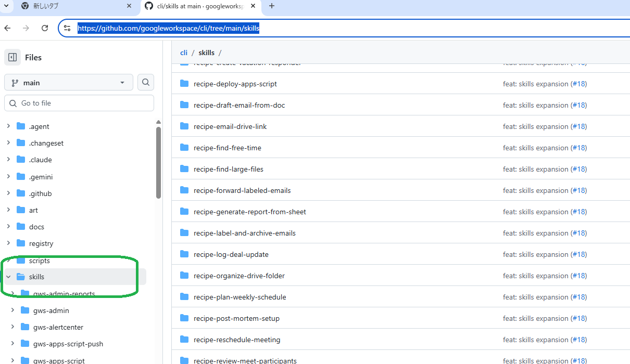The height and width of the screenshot is (364, 630).
Task: Click the .github folder icon in tree
Action: click(x=21, y=193)
